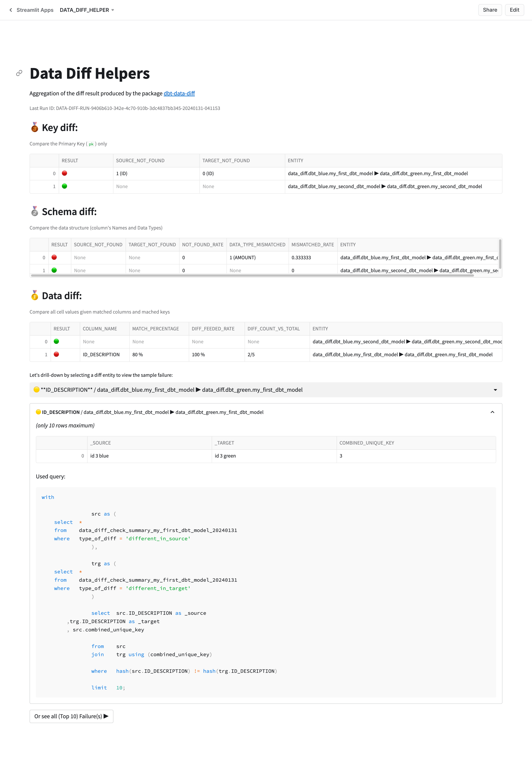The image size is (532, 782).
Task: Open the Streamlit Apps breadcrumb
Action: (35, 10)
